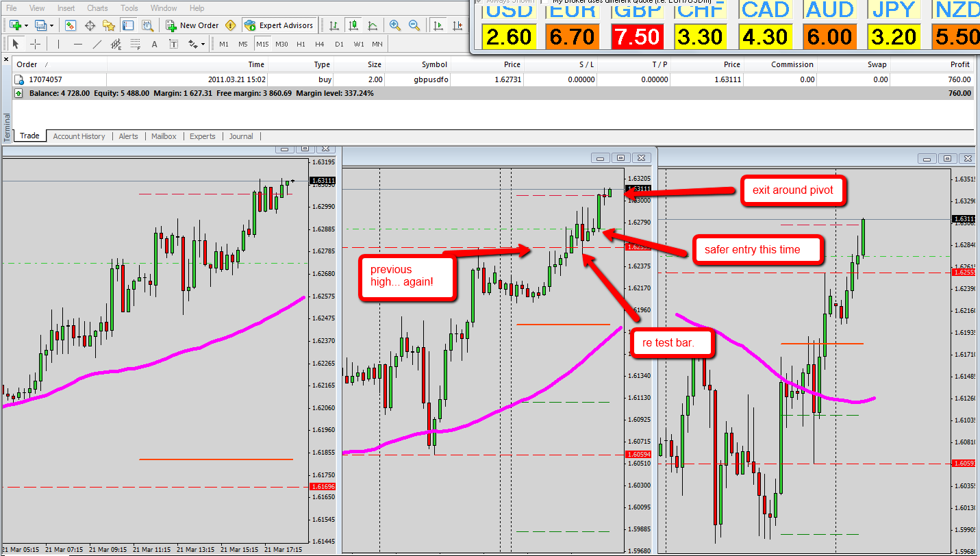
Task: Switch to the Journal tab
Action: click(241, 136)
